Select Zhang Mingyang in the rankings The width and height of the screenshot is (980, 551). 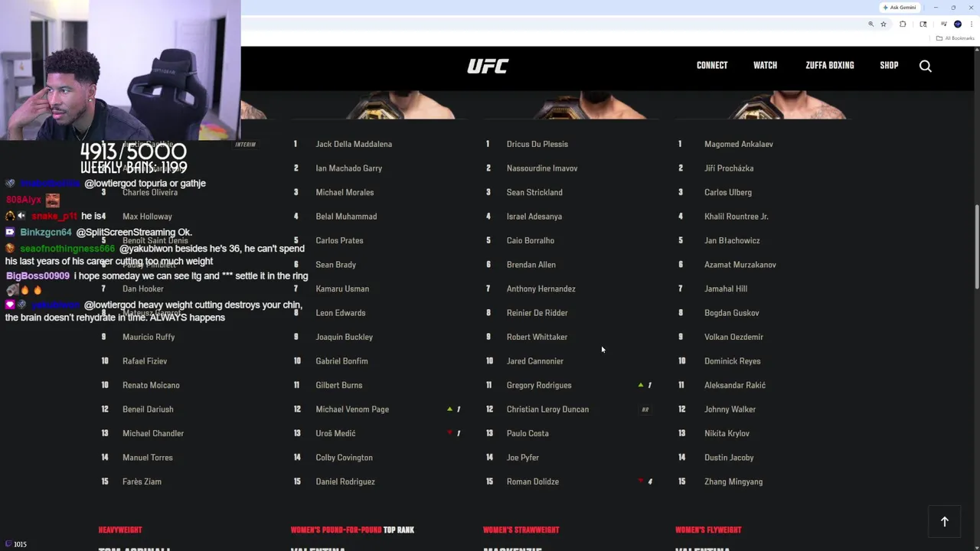pos(733,481)
